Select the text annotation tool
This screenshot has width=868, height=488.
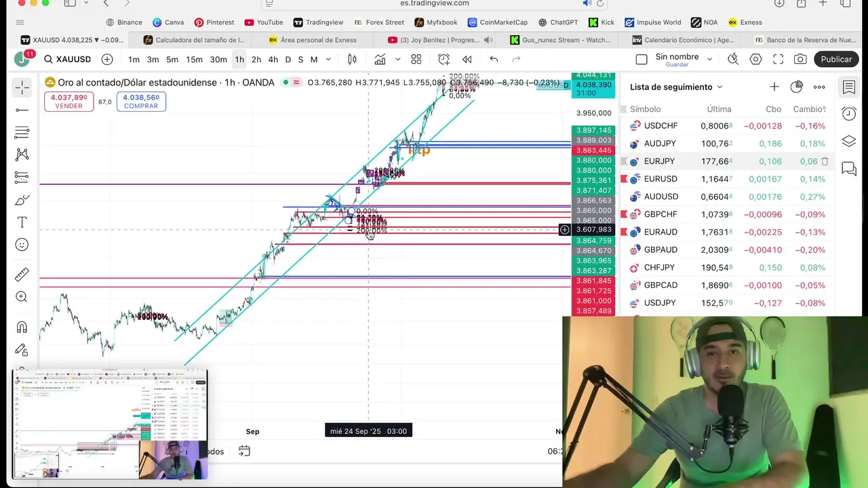[22, 222]
